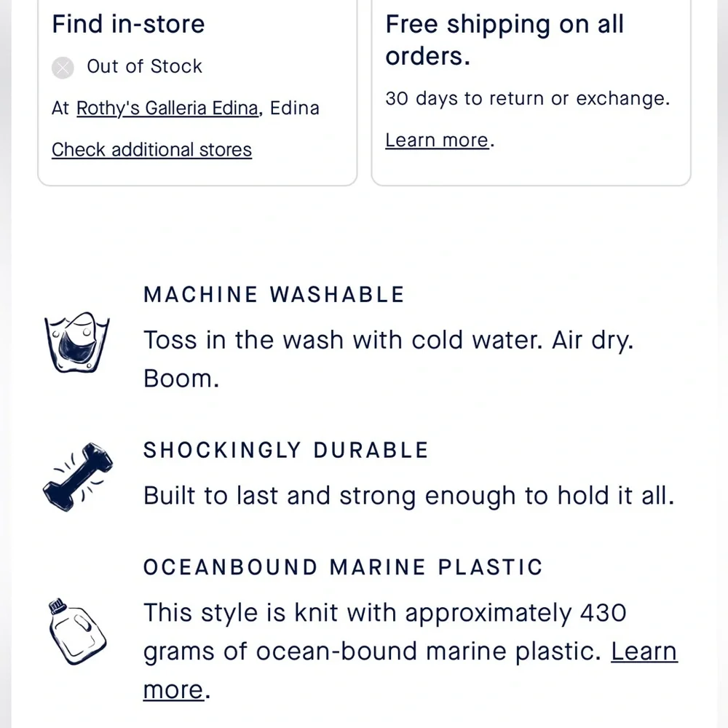The image size is (728, 728).
Task: Select the Find in-store heading
Action: point(128,25)
